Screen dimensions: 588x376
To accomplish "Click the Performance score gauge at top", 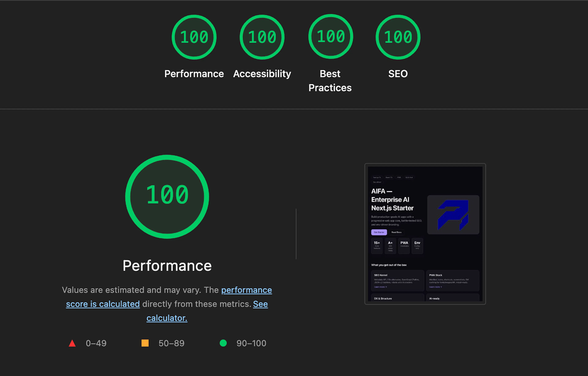I will pos(194,37).
